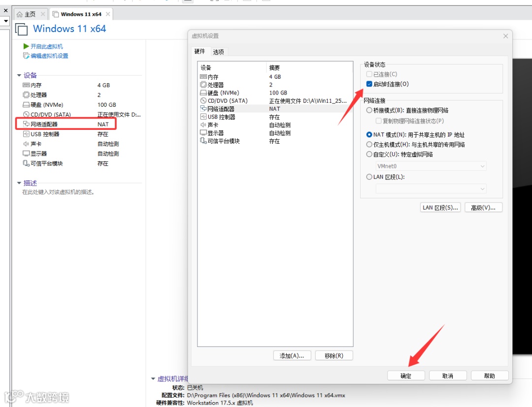Select 桥接模式 radio button
Viewport: 532px width, 407px height.
point(369,110)
